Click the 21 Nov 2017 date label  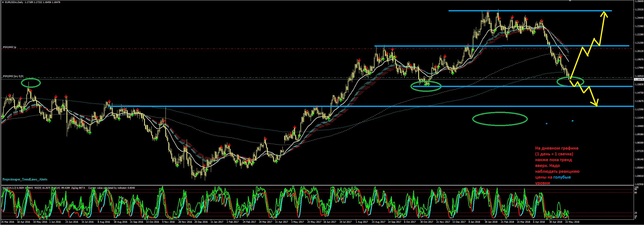(x=443, y=222)
